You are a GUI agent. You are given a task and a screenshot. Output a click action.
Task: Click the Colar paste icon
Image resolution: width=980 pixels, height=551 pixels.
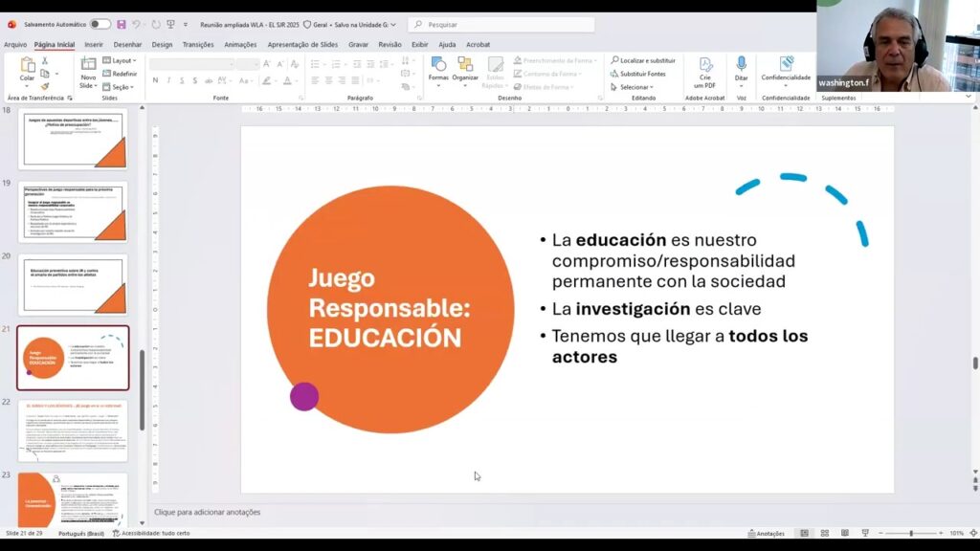tap(27, 67)
